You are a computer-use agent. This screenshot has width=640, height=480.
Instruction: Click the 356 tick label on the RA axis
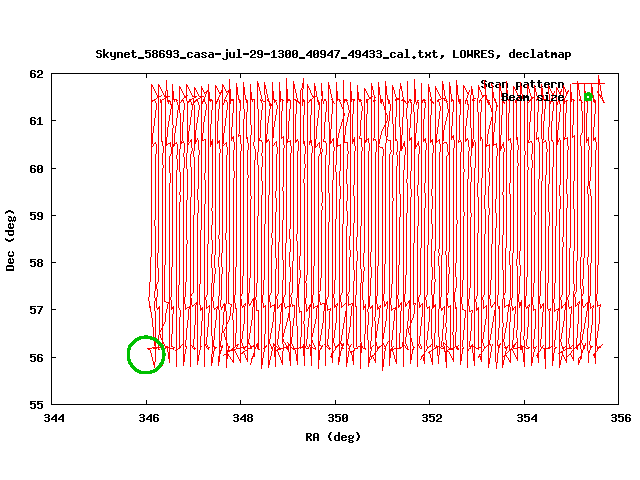[x=621, y=419]
